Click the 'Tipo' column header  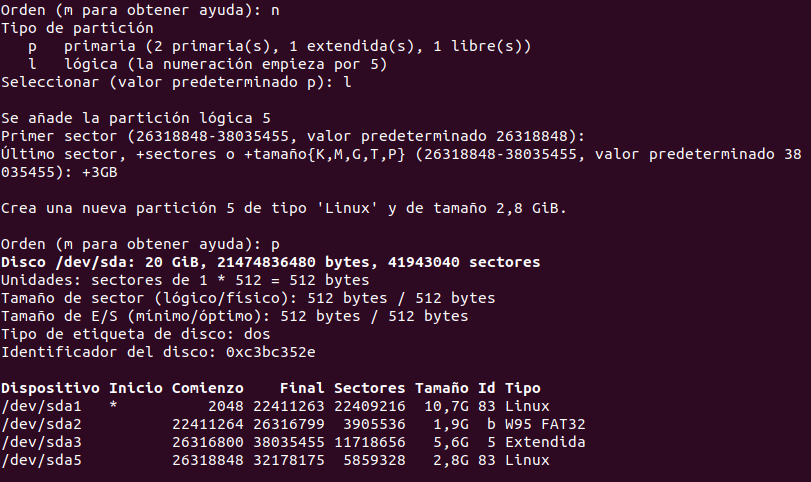tap(522, 388)
